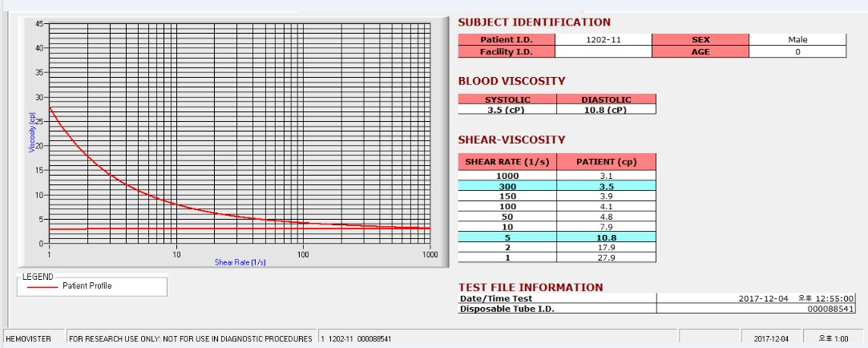868x348 pixels.
Task: Click the AGE value field
Action: 797,51
